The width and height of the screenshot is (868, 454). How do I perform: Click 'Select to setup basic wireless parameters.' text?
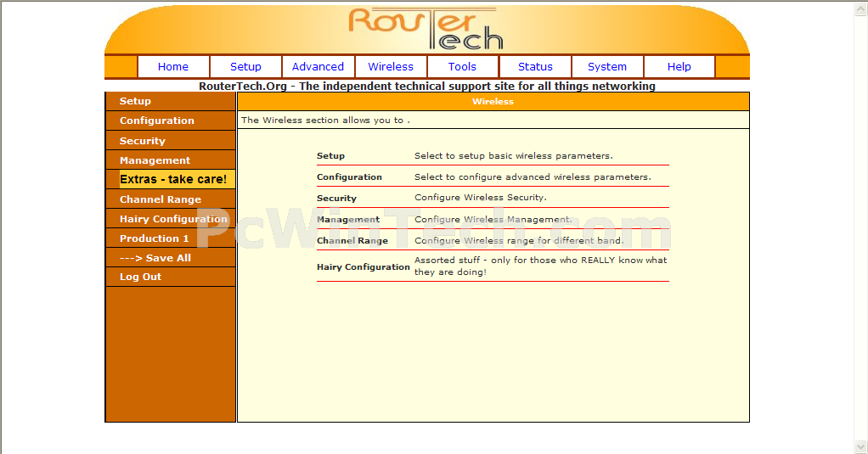[514, 156]
